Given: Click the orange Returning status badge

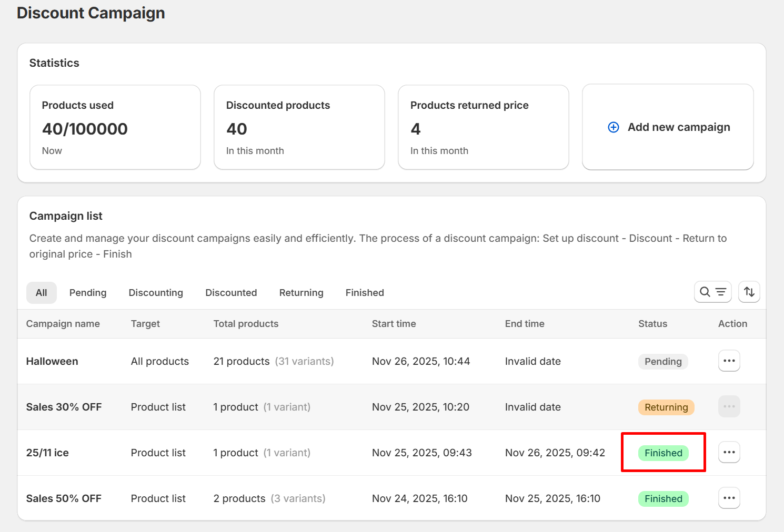Looking at the screenshot, I should (x=666, y=407).
